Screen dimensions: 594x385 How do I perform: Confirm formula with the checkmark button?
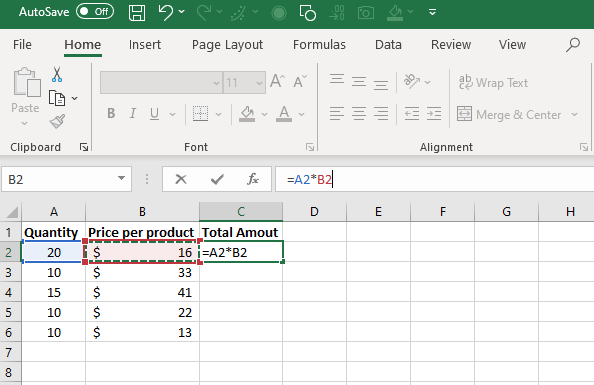217,179
